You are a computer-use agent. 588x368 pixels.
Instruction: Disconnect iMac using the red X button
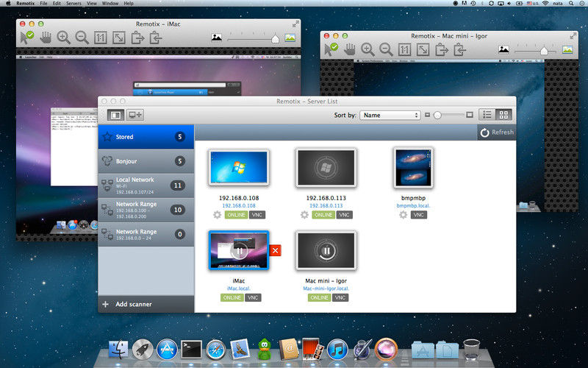(275, 250)
